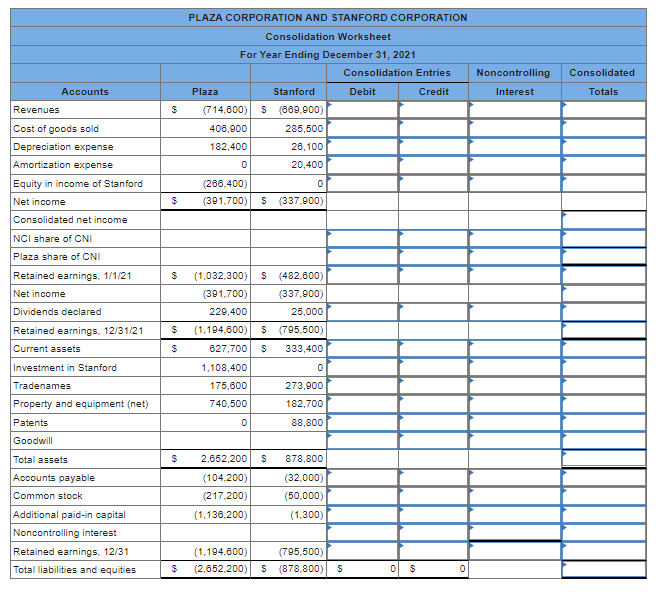Viewport: 669px width, 595px height.
Task: Click Retained earnings 12/31/21 Consolidated Totals cell
Action: point(604,330)
